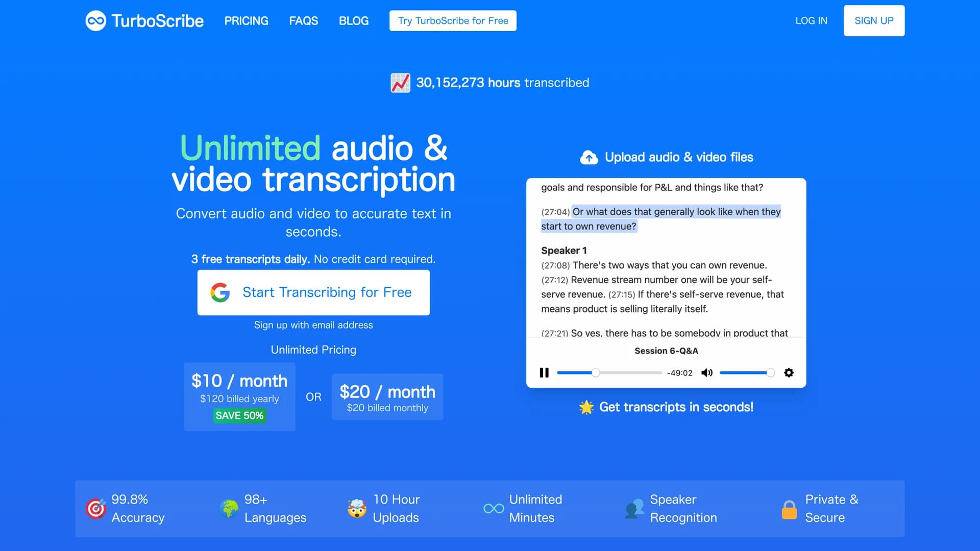Click the Session 6-Q&A title

[666, 351]
